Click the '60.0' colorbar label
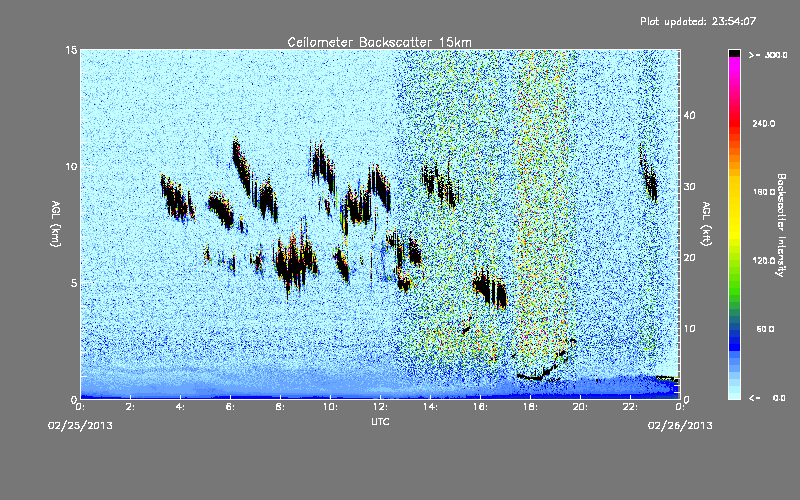The width and height of the screenshot is (800, 500). [x=765, y=329]
